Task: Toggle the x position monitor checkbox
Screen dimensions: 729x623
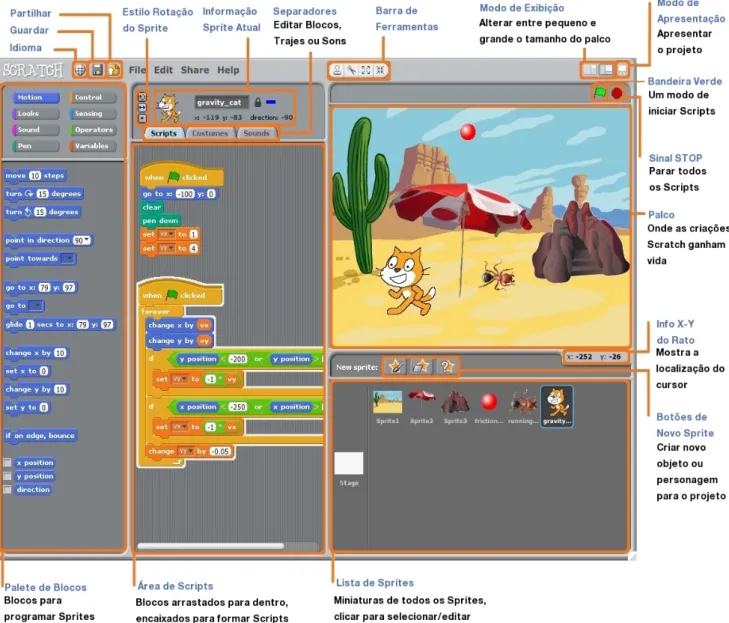Action: [7, 463]
